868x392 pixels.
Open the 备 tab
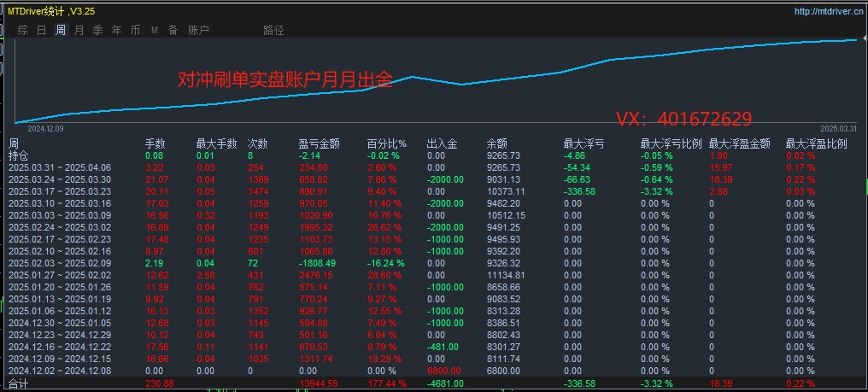coord(173,31)
